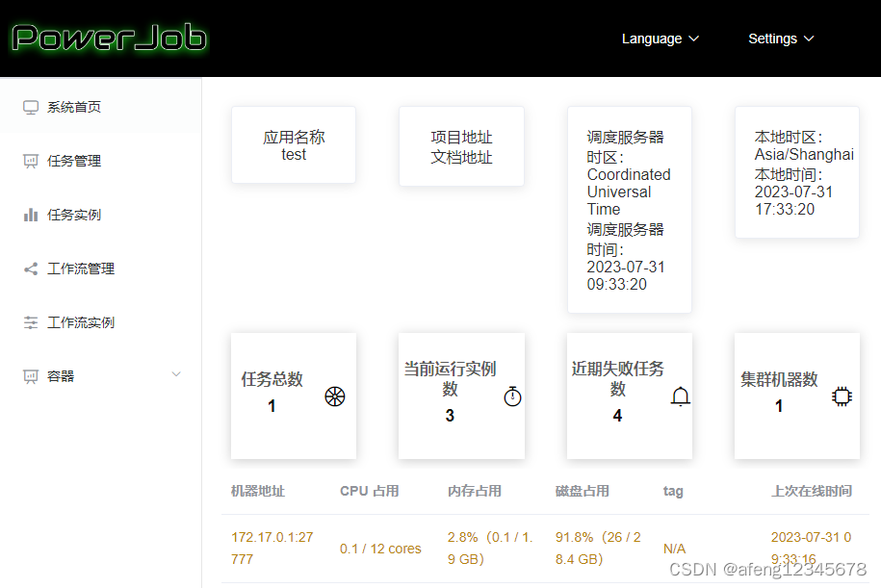This screenshot has height=588, width=881.
Task: Click the 工作流管理 share icon
Action: pyautogui.click(x=30, y=268)
